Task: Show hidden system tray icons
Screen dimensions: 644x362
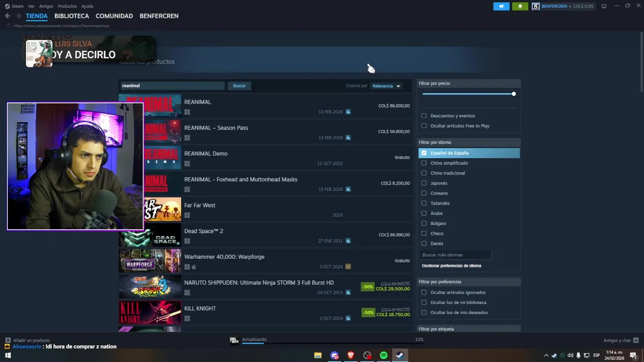Action: 546,355
